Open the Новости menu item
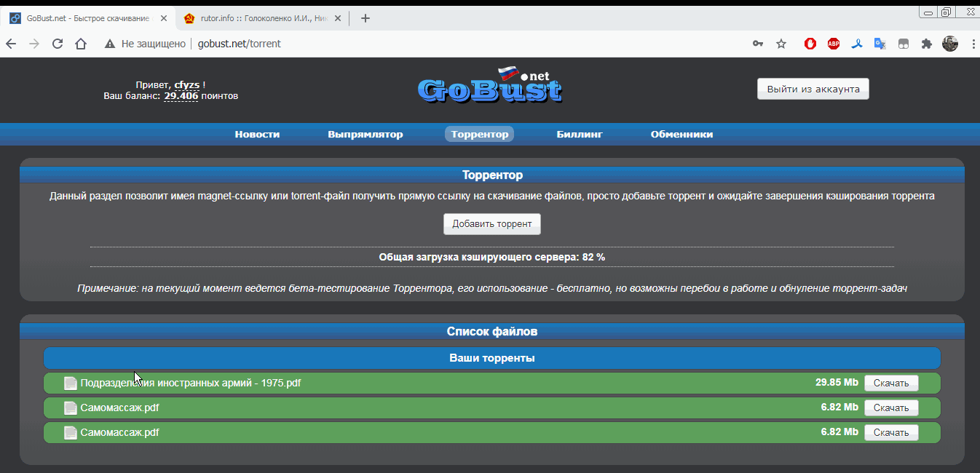980x473 pixels. click(x=257, y=134)
